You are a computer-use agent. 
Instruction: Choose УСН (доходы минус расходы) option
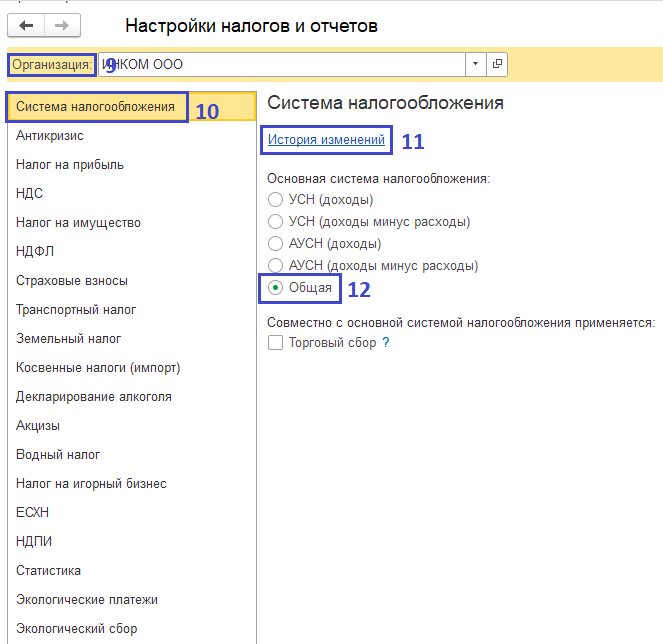[x=276, y=222]
